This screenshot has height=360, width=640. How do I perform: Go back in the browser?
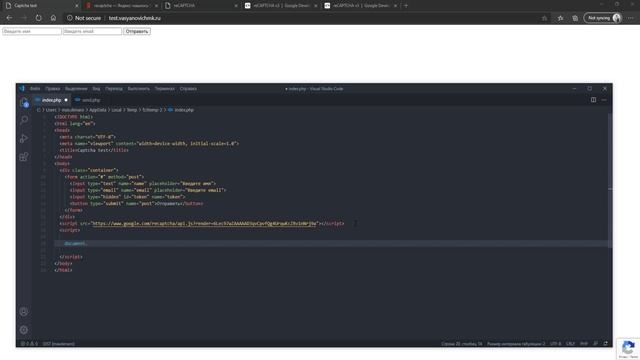point(9,18)
